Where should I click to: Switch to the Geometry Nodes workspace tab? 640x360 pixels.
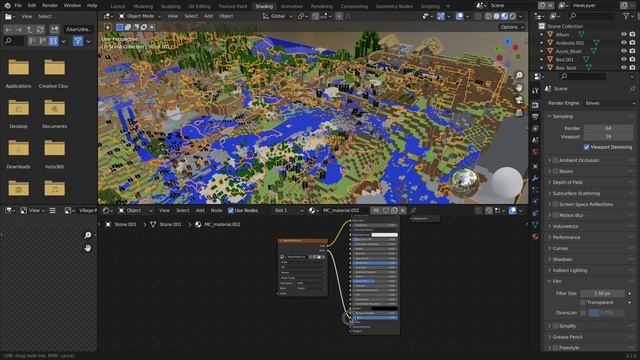point(394,6)
